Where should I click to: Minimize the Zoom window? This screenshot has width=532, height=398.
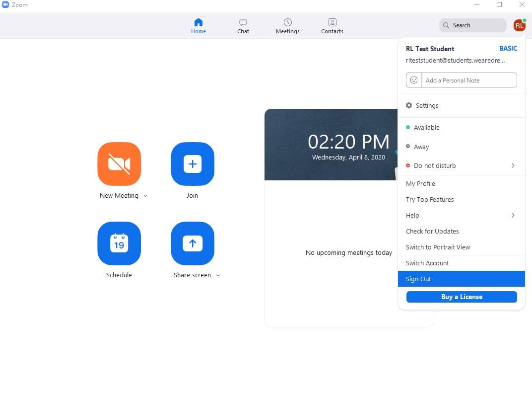coord(477,5)
